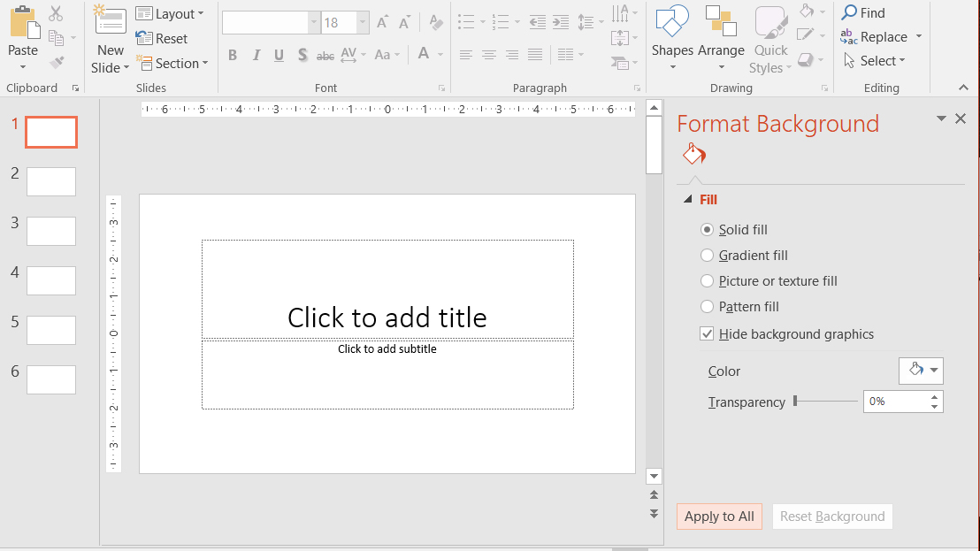The height and width of the screenshot is (551, 980).
Task: Click the Reset slide button
Action: (x=162, y=39)
